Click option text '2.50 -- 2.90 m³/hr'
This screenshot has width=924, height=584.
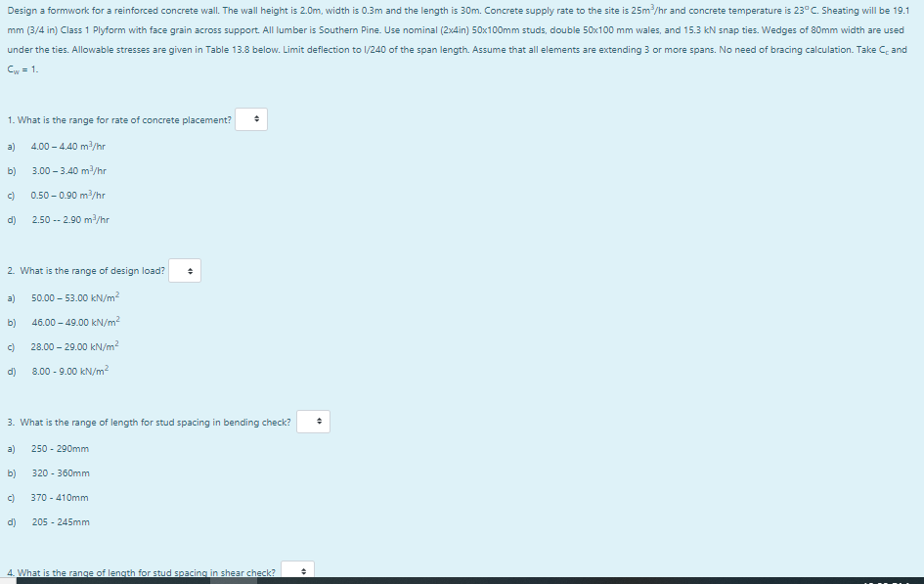[70, 220]
